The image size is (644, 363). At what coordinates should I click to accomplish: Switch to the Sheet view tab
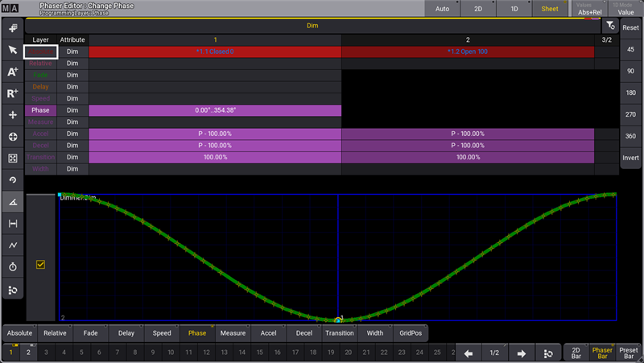(550, 9)
